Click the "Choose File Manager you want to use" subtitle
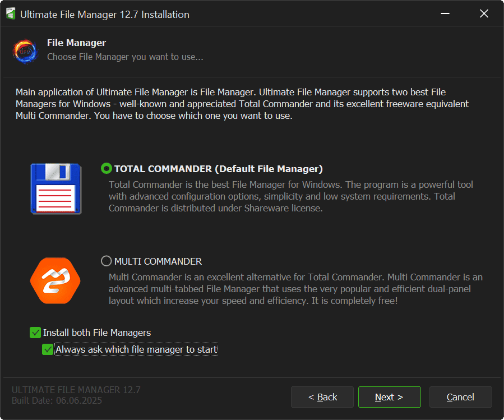Image resolution: width=504 pixels, height=420 pixels. tap(125, 57)
